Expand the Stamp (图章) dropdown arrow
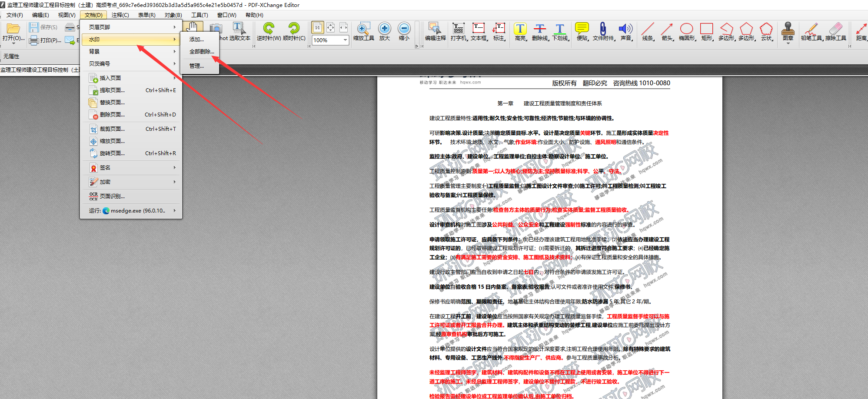 [x=788, y=43]
